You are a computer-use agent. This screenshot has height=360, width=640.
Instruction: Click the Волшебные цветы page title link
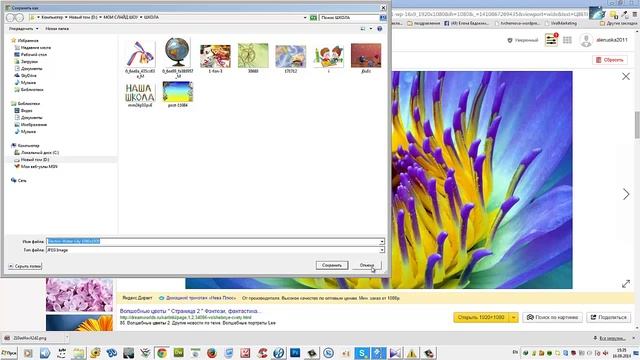pyautogui.click(x=191, y=311)
